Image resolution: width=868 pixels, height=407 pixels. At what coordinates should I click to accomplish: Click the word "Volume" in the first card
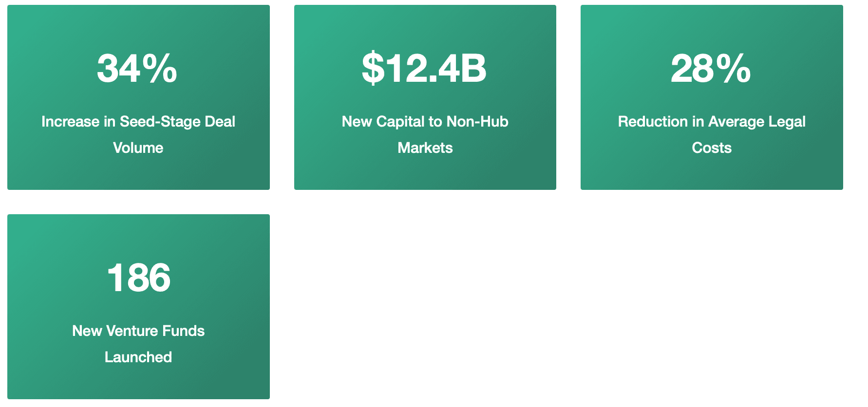click(x=138, y=148)
